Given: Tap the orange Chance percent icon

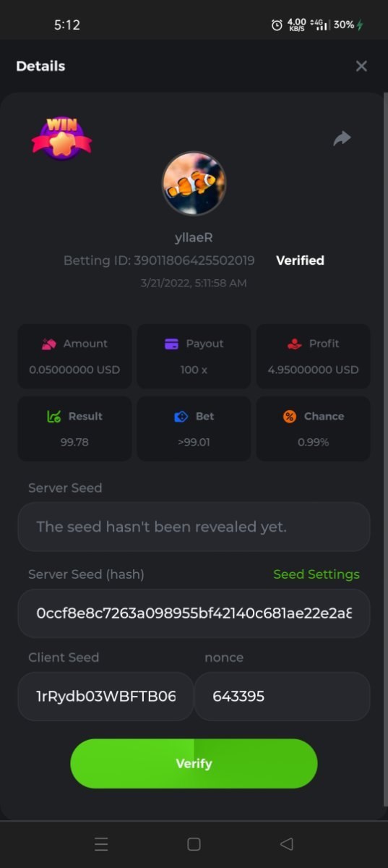Looking at the screenshot, I should pos(290,417).
